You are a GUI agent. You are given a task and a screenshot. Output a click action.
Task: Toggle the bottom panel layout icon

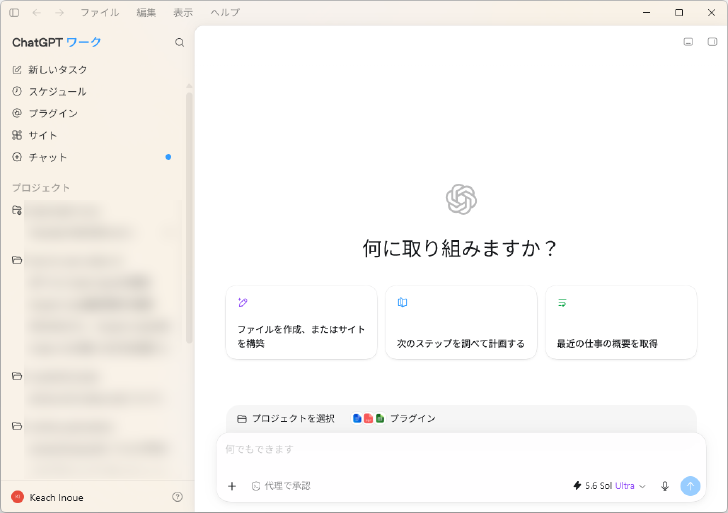pyautogui.click(x=688, y=42)
